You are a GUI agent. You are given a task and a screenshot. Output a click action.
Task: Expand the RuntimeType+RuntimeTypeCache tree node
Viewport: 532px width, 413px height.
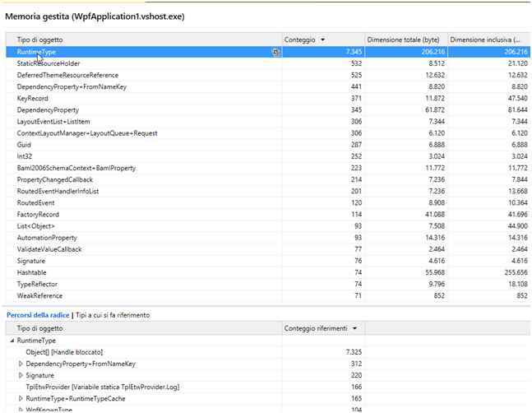coord(21,398)
